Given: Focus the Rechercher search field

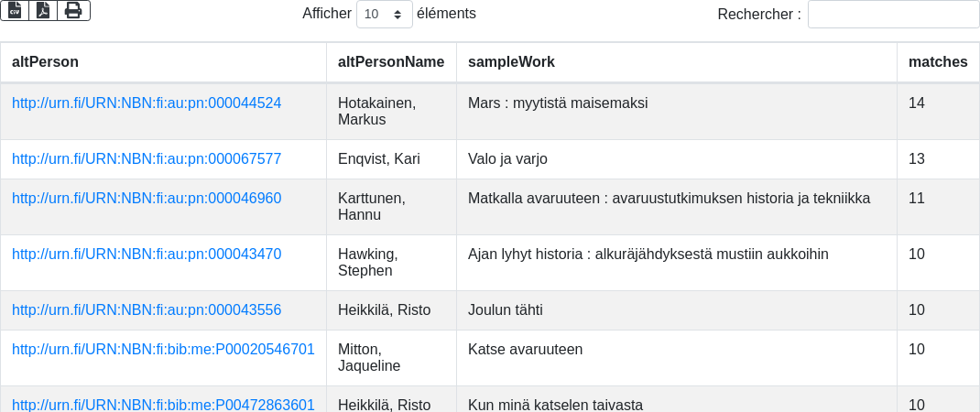Looking at the screenshot, I should pos(893,15).
